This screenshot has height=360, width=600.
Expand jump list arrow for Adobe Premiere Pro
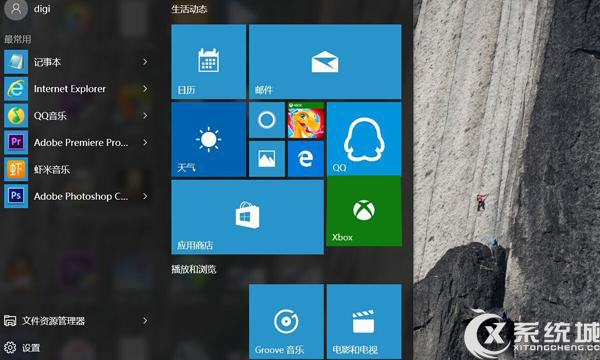tap(145, 142)
